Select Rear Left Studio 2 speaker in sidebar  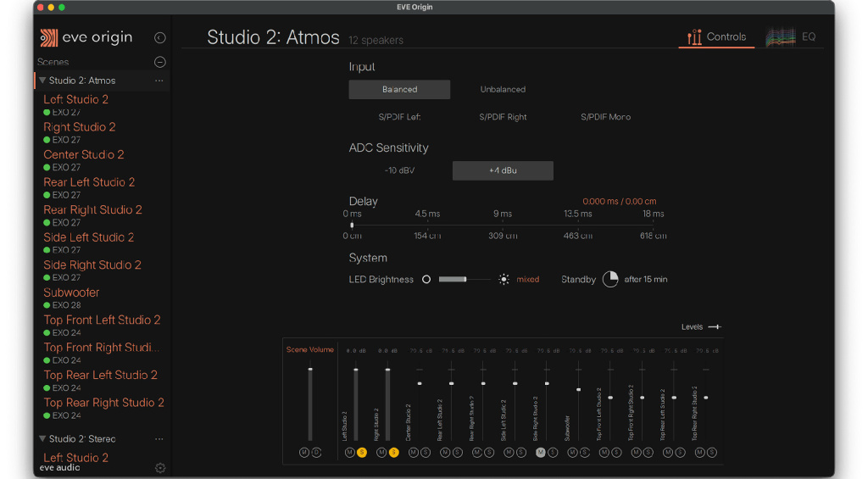[89, 182]
